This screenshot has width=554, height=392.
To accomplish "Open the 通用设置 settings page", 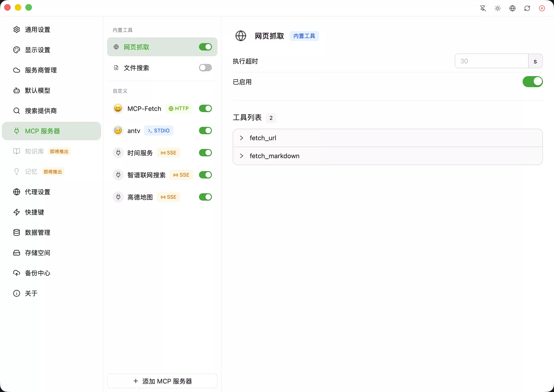I will click(37, 30).
